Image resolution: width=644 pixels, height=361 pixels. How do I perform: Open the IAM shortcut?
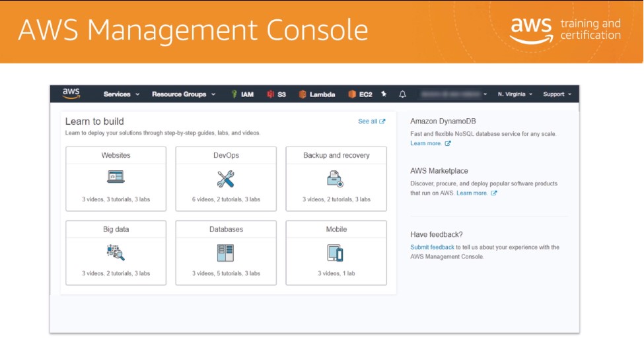pos(242,94)
